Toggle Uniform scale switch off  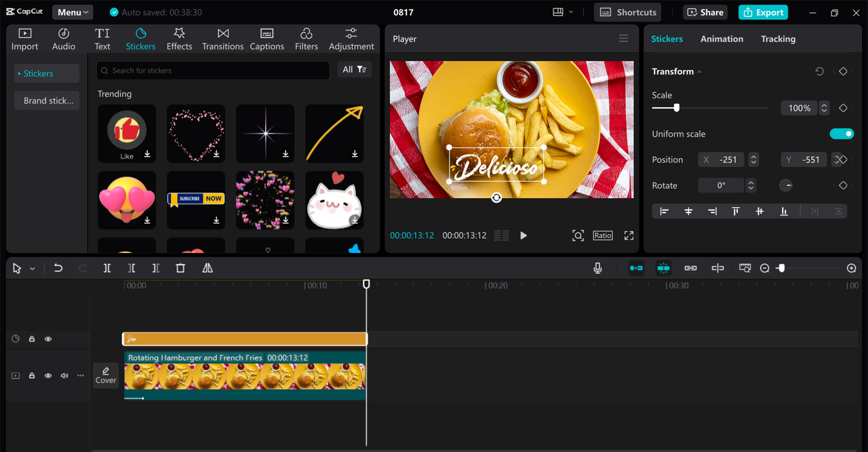click(x=842, y=134)
